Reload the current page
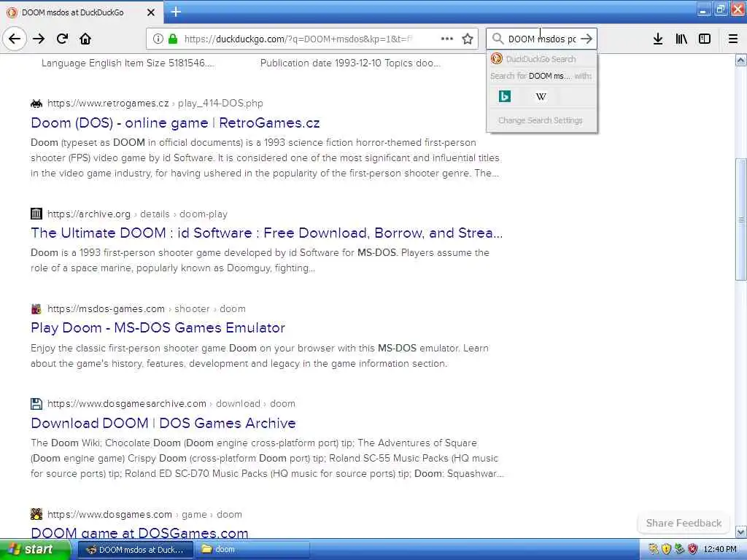 coord(62,39)
